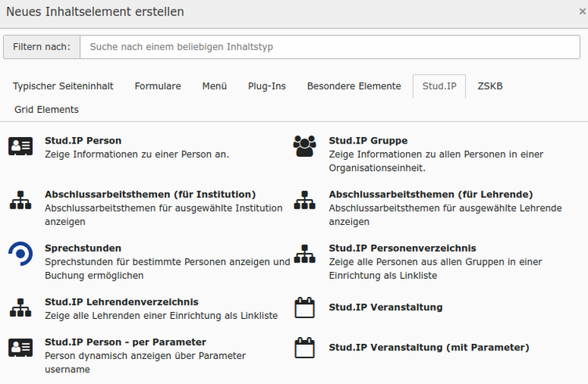Image resolution: width=588 pixels, height=384 pixels.
Task: Close the Neues Inhaltselement dialog
Action: pos(582,12)
